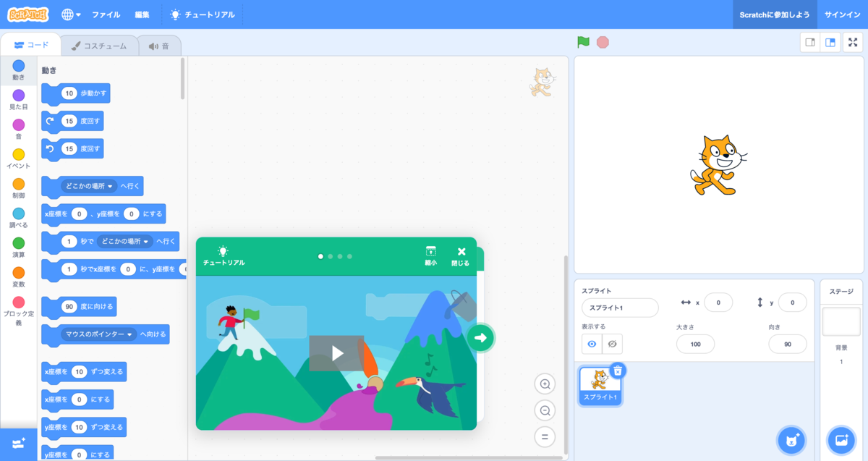Switch to the コスチューム tab
Image resolution: width=868 pixels, height=461 pixels.
[99, 46]
